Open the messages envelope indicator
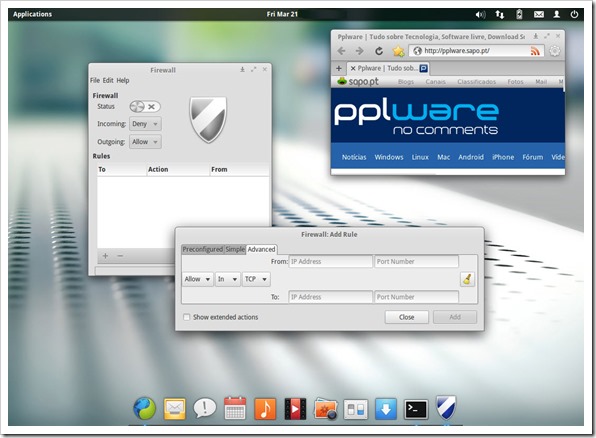This screenshot has height=438, width=596. click(539, 14)
